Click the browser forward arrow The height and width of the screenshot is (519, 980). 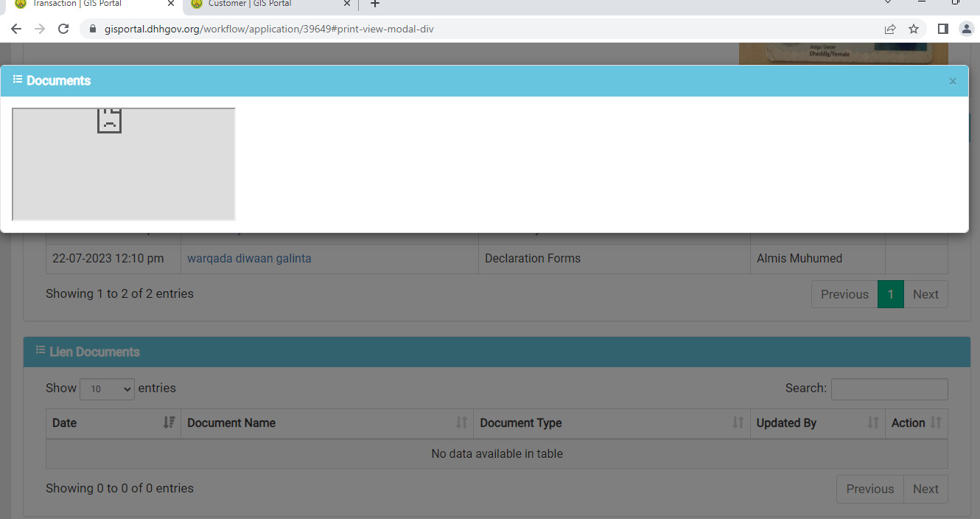[x=40, y=29]
